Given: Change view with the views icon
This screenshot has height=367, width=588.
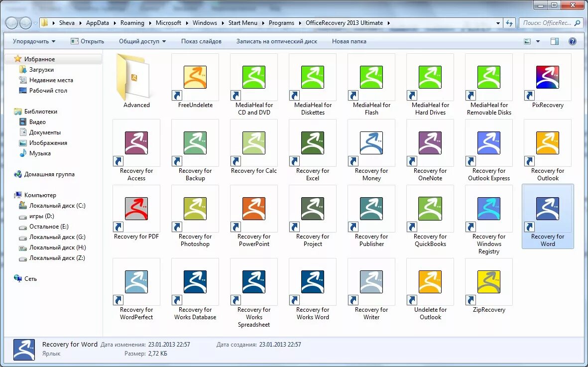Looking at the screenshot, I should tap(528, 41).
